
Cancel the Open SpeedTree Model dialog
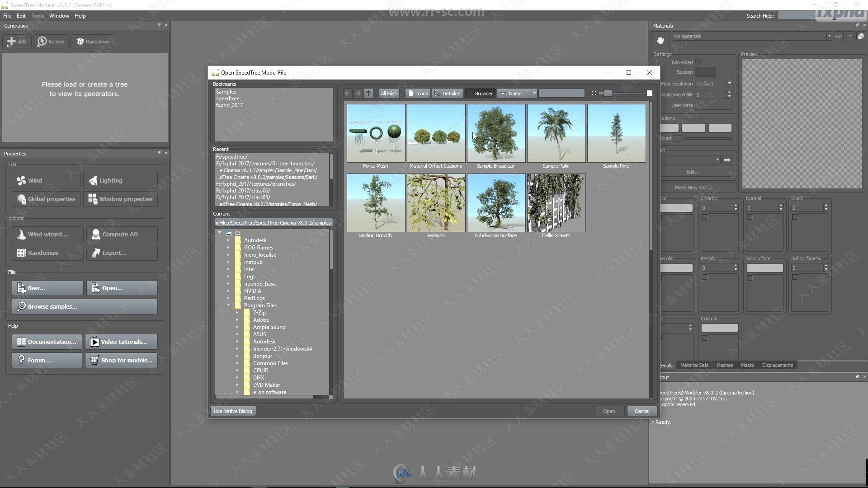(642, 411)
